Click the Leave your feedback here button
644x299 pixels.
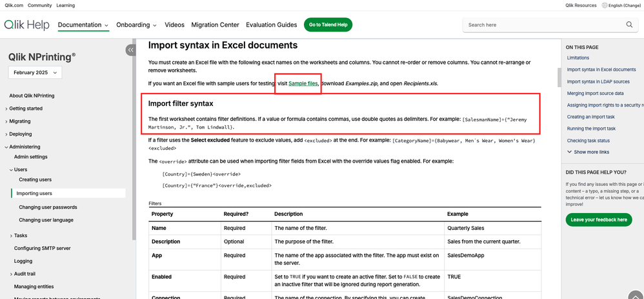(x=599, y=220)
